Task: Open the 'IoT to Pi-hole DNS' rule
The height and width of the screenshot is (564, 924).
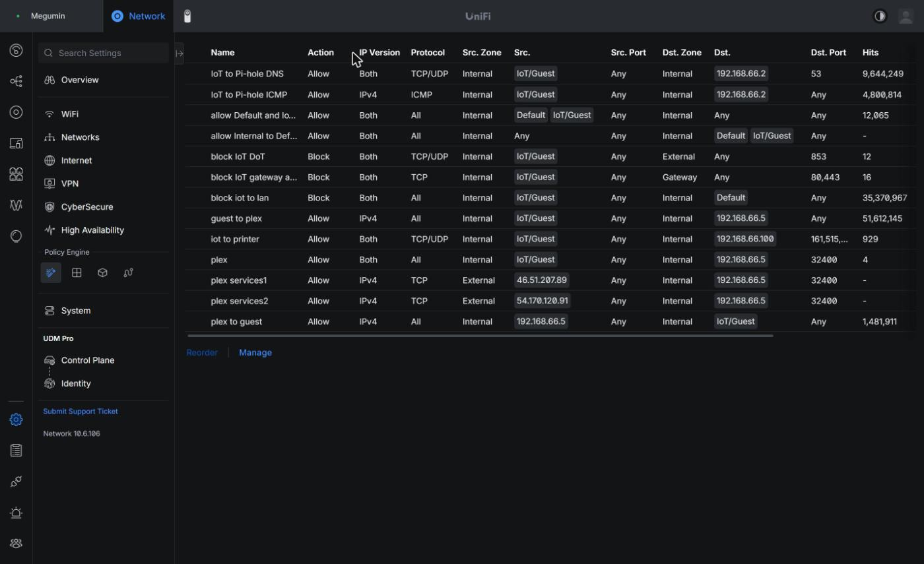Action: click(551, 74)
